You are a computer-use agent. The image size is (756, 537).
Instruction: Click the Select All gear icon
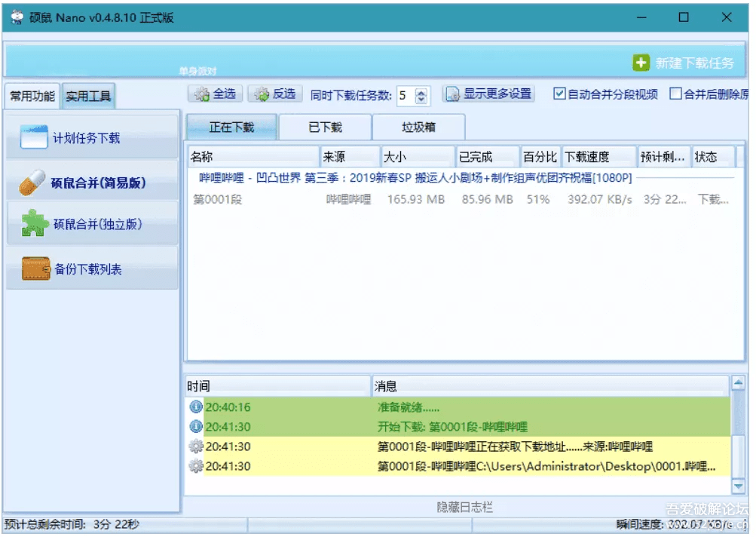click(202, 94)
